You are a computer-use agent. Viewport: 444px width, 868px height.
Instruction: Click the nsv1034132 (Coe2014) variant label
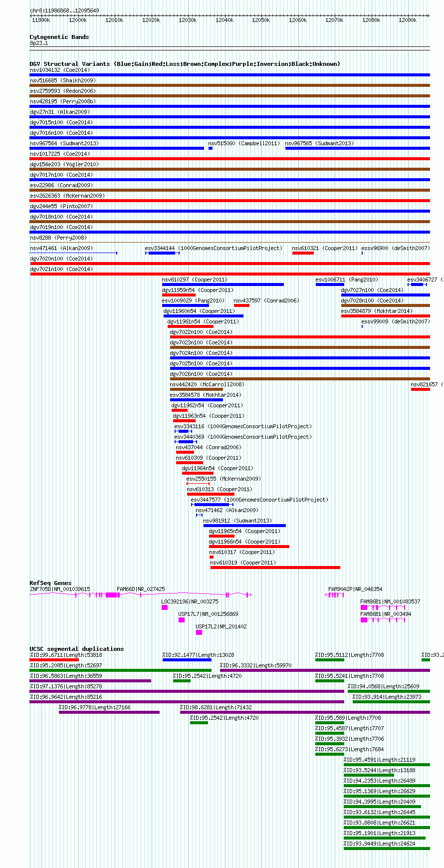pos(60,70)
